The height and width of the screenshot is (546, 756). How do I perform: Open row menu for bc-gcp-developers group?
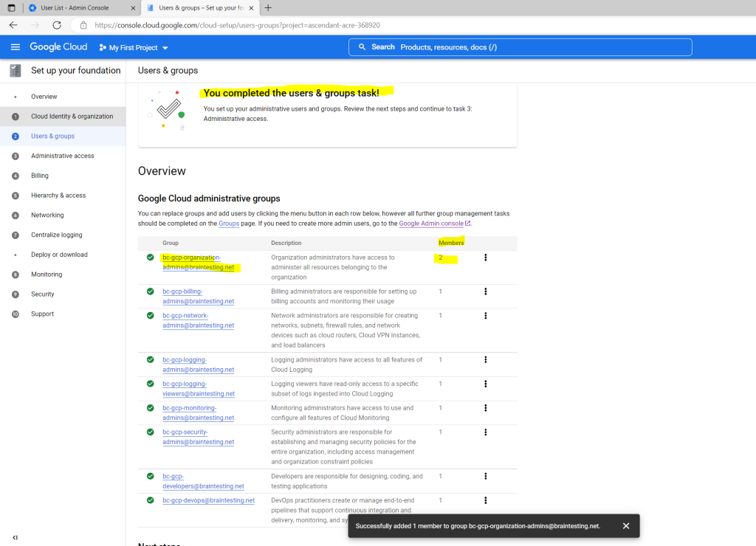point(486,477)
